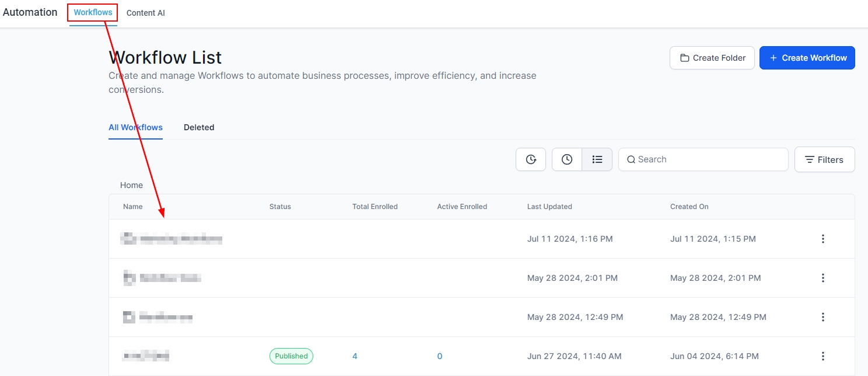The height and width of the screenshot is (376, 868).
Task: Click the Active Enrolled count of 0
Action: 440,356
